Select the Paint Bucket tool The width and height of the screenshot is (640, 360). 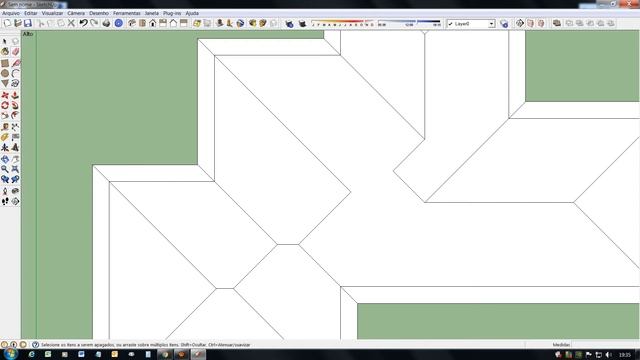[5, 52]
